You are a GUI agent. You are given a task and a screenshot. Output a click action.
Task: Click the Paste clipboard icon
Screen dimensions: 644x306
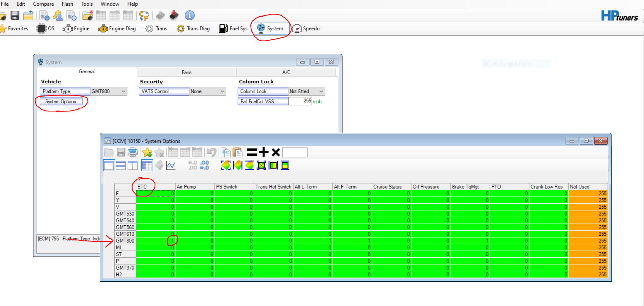point(238,153)
